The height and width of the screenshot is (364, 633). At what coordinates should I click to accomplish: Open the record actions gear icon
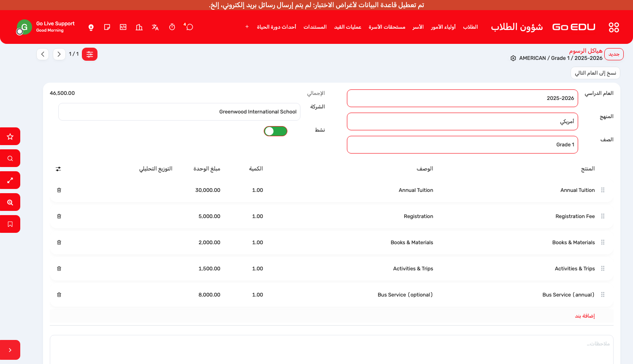[513, 58]
